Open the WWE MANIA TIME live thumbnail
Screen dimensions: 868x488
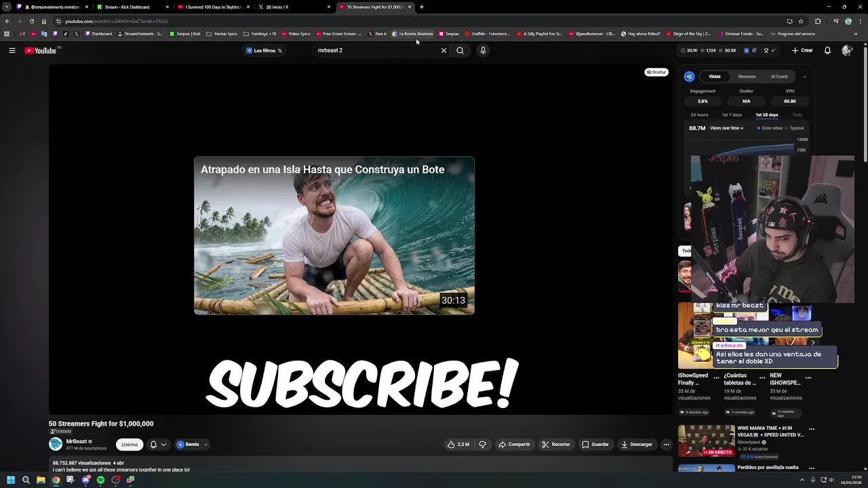click(706, 441)
